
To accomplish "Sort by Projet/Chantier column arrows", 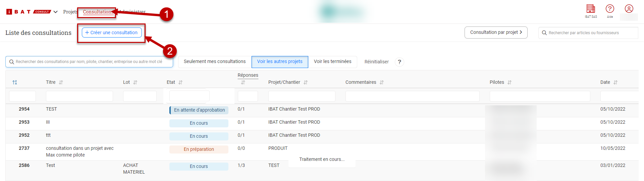I will pyautogui.click(x=306, y=82).
